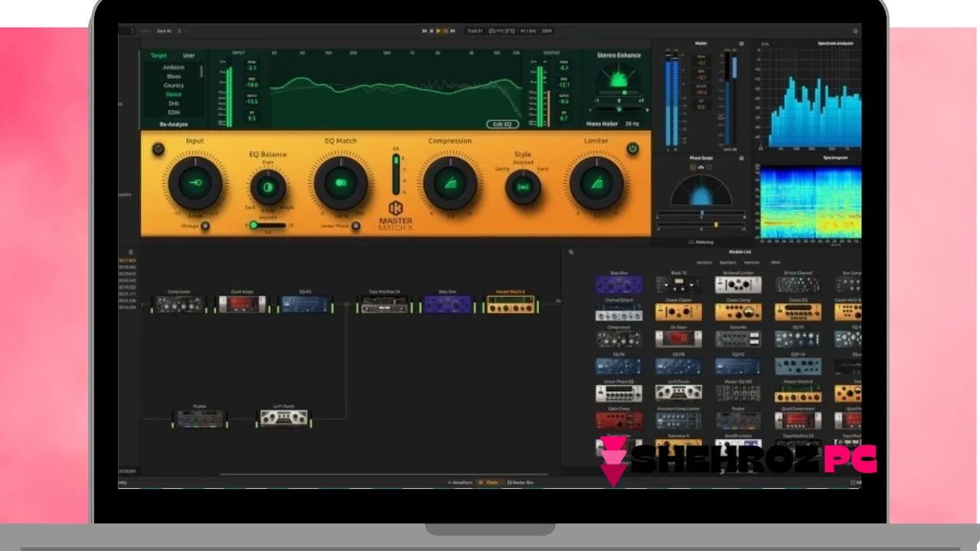980x551 pixels.
Task: Select the EDM target genre
Action: [174, 112]
